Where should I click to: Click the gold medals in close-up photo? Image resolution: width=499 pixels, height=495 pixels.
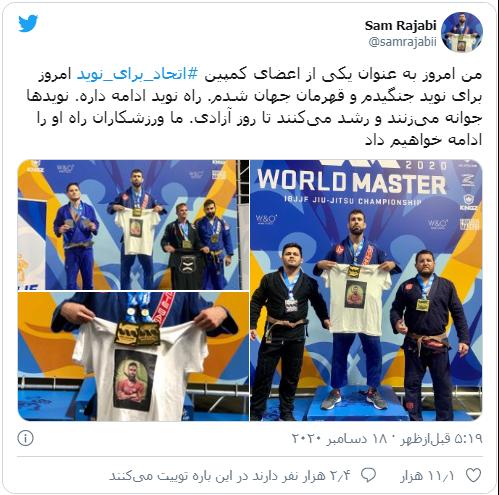pyautogui.click(x=137, y=332)
